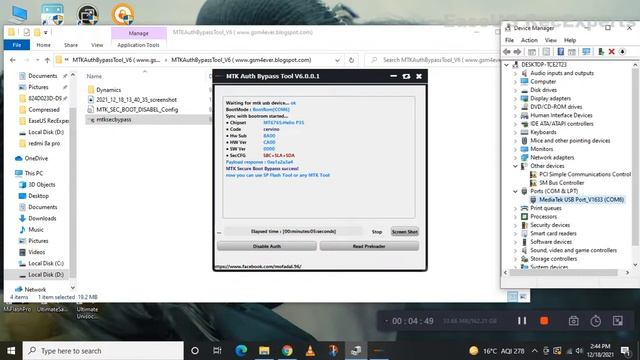The height and width of the screenshot is (360, 640).
Task: Click the Read Preloader button
Action: pos(369,246)
